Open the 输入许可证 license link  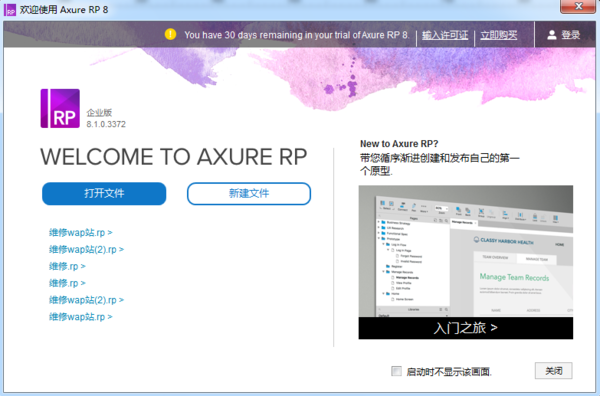coord(445,35)
